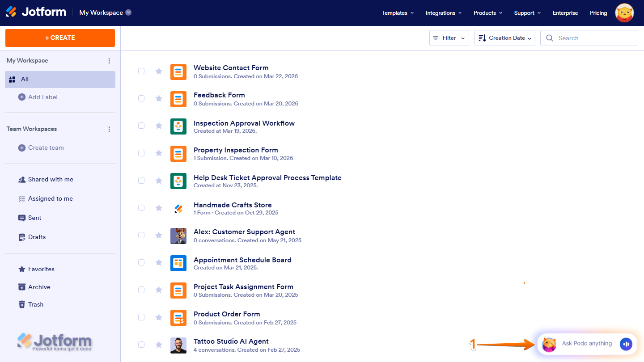
Task: Favorite the Tattoo Studio AI Agent
Action: pos(159,345)
